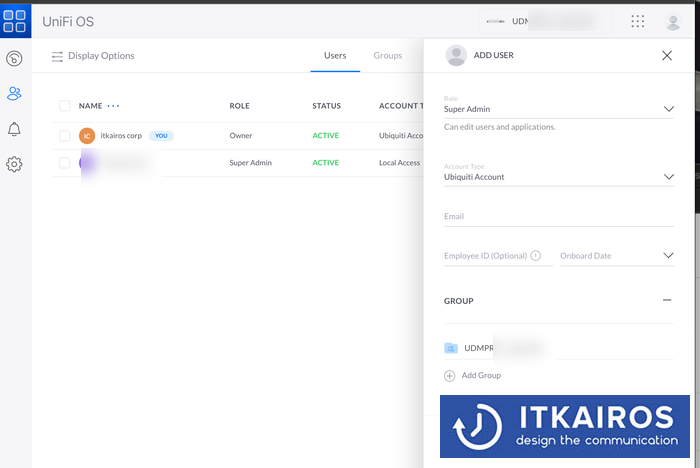This screenshot has height=468, width=700.
Task: Click the Employee ID info icon
Action: point(536,255)
